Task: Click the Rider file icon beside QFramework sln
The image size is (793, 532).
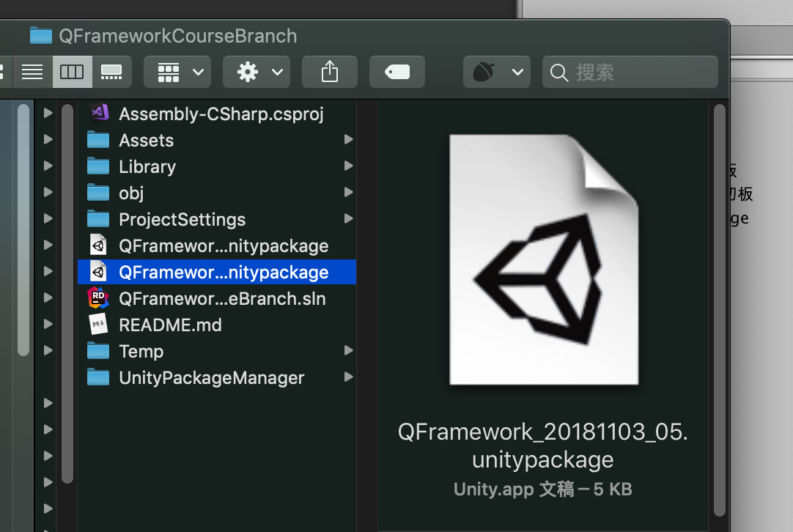Action: pos(99,298)
